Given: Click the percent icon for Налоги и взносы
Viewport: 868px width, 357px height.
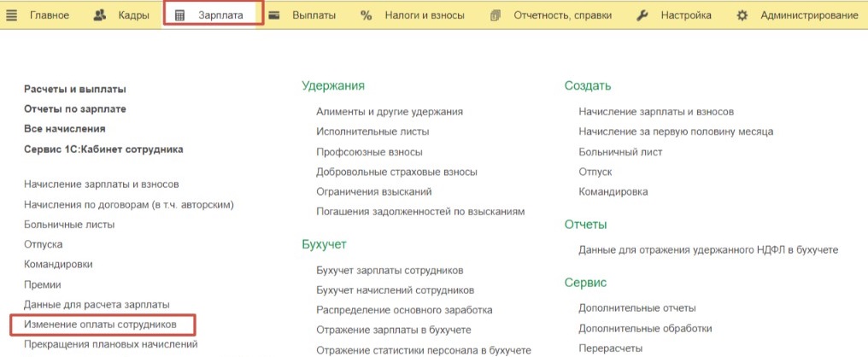Looking at the screenshot, I should point(366,15).
